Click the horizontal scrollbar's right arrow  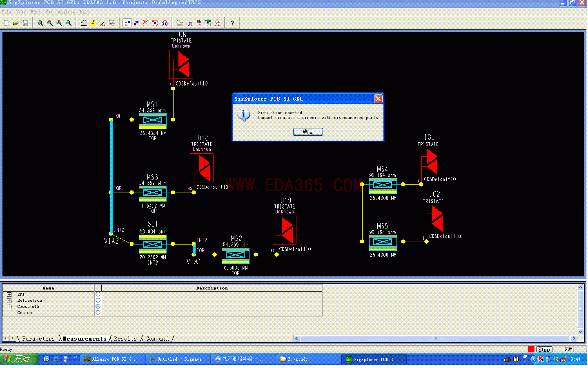tap(574, 339)
